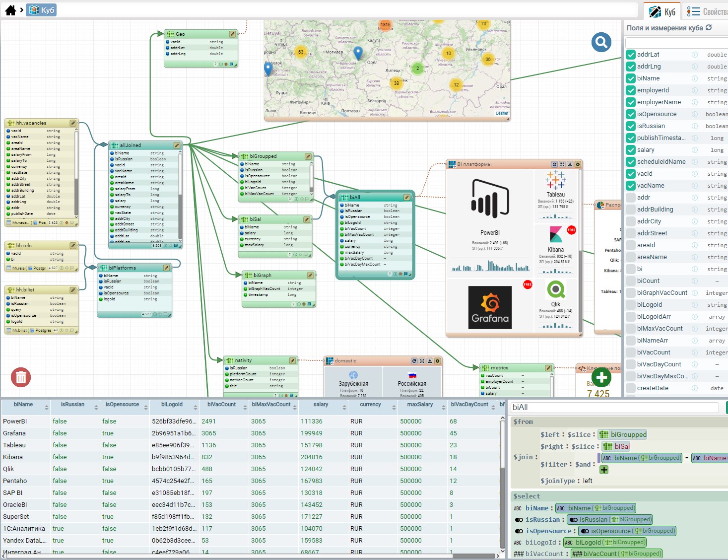Add a filter condition with green plus

[604, 470]
